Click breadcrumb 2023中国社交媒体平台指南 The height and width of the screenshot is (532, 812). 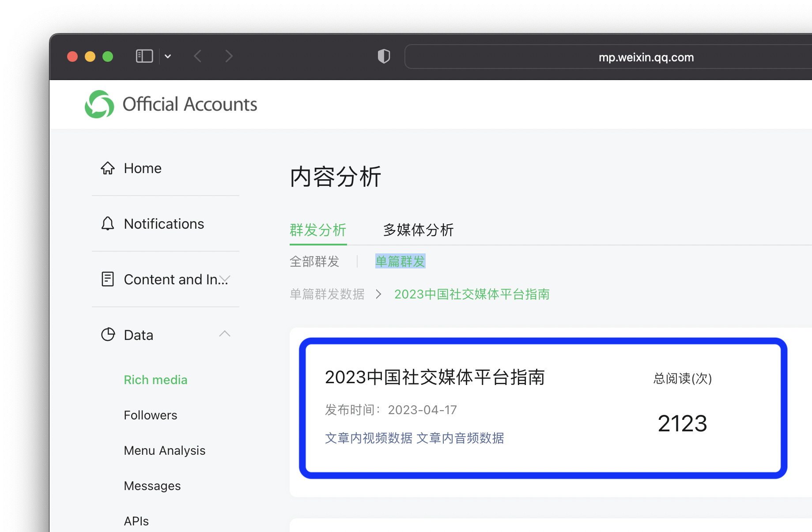(472, 294)
